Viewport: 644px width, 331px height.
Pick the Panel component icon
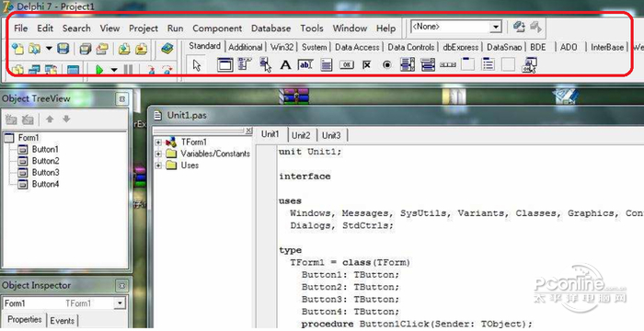click(508, 64)
